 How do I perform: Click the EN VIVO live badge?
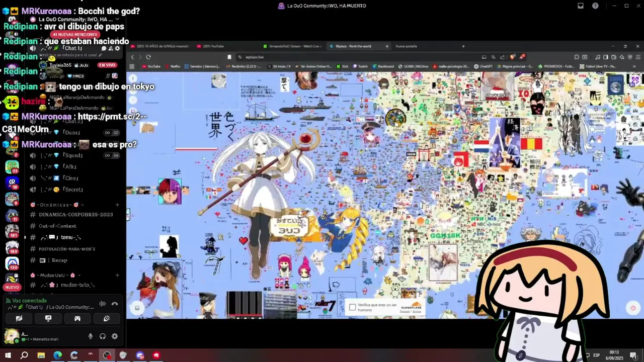107,65
